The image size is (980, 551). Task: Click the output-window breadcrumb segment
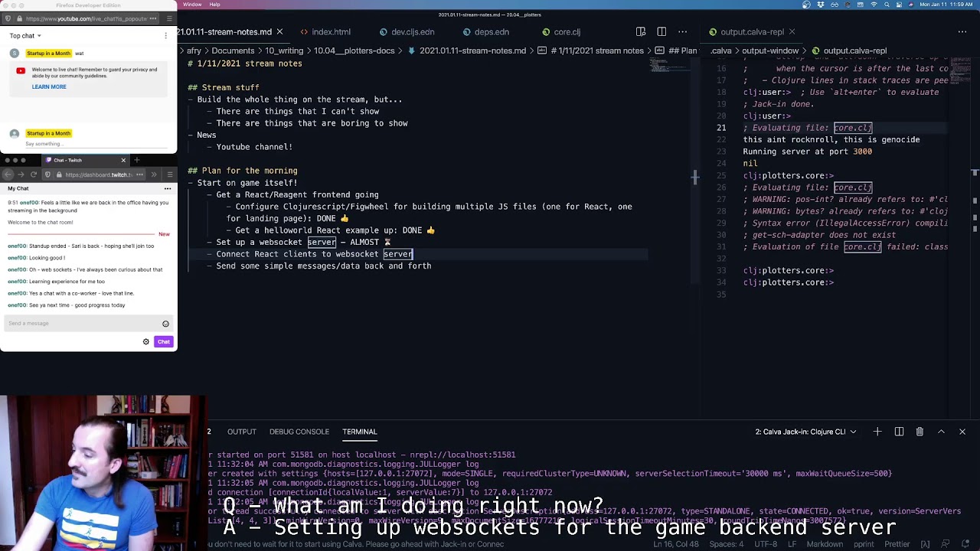[x=770, y=51]
